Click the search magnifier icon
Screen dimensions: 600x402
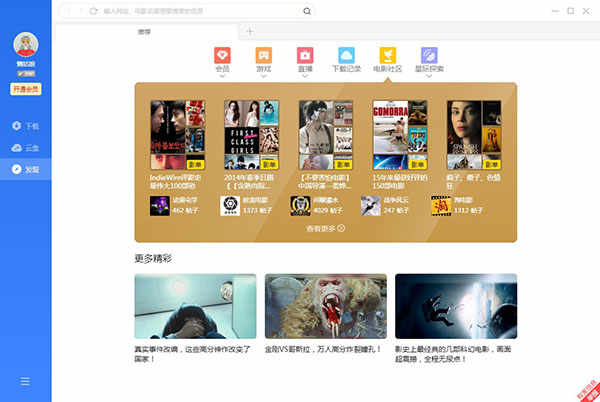(x=307, y=11)
